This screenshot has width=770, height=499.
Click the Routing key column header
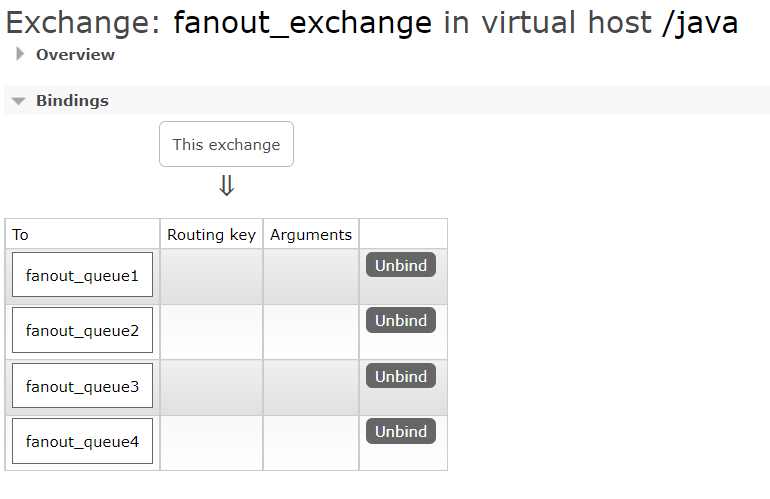tap(211, 235)
